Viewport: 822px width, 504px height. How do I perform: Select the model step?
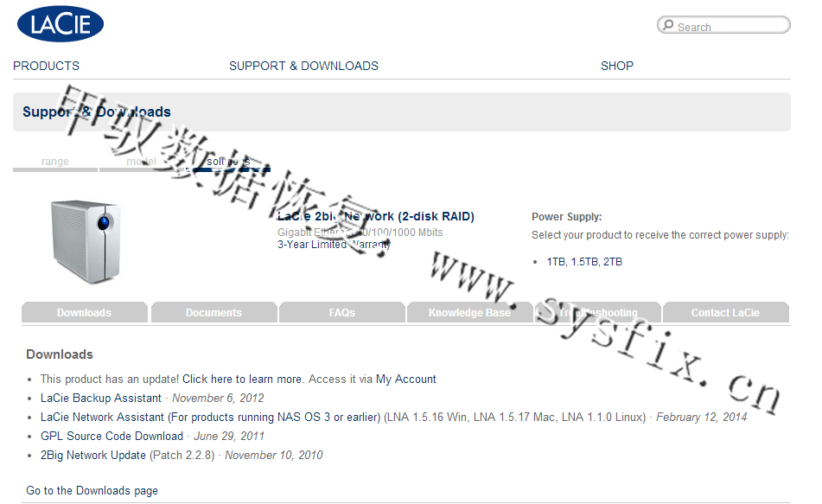click(141, 162)
